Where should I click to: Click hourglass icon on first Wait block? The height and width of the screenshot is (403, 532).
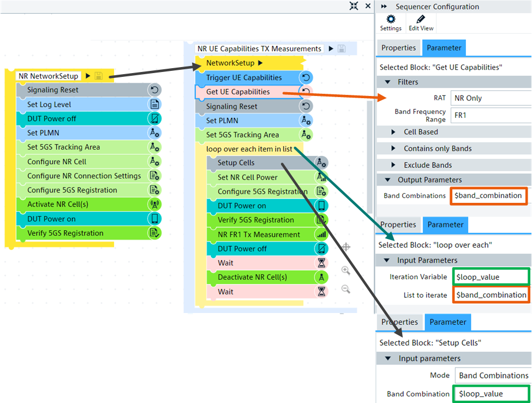pyautogui.click(x=321, y=263)
